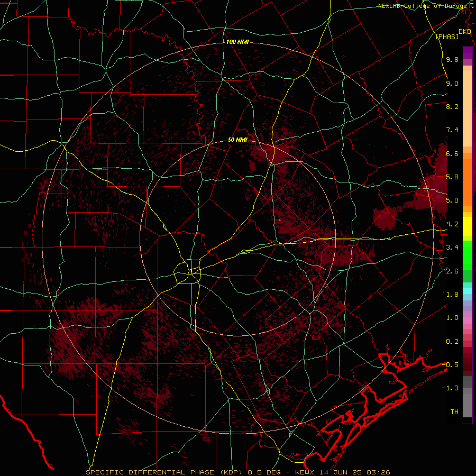The height and width of the screenshot is (476, 476).
Task: Select the 7.4 scale label
Action: click(452, 130)
